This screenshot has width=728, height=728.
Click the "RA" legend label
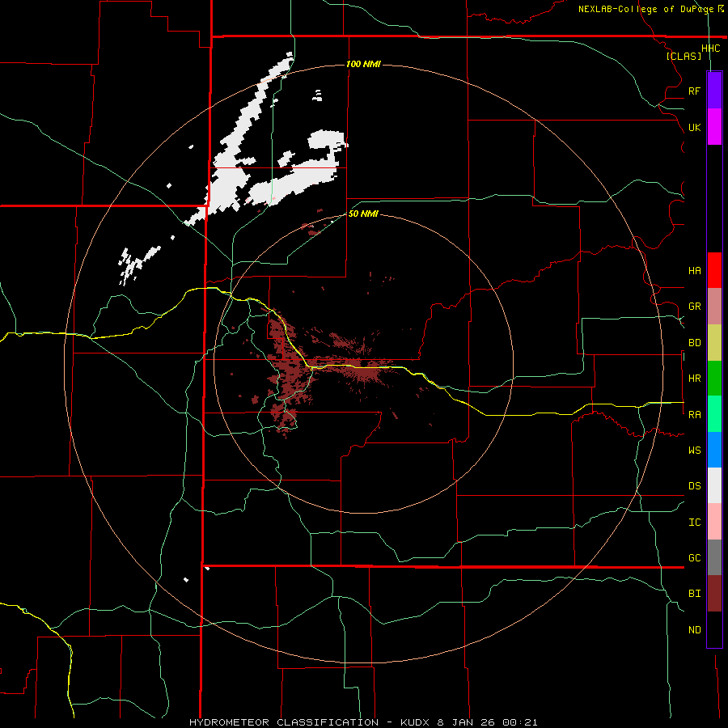694,415
